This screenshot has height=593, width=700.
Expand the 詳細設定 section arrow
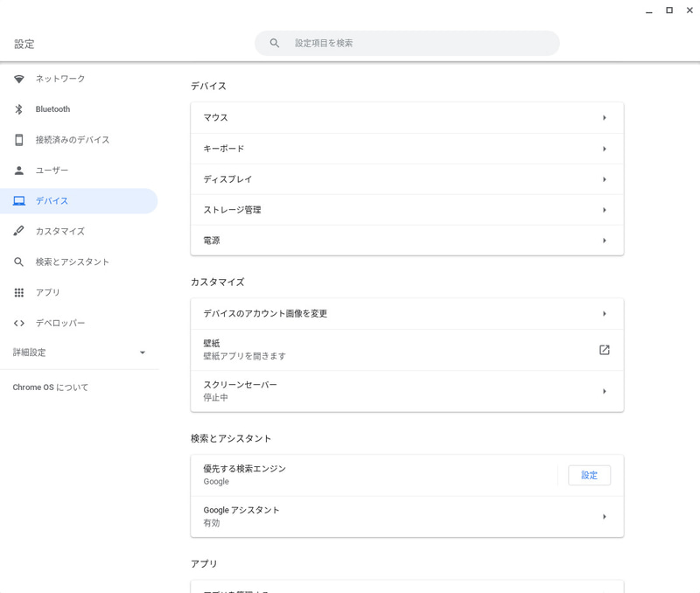(x=143, y=352)
